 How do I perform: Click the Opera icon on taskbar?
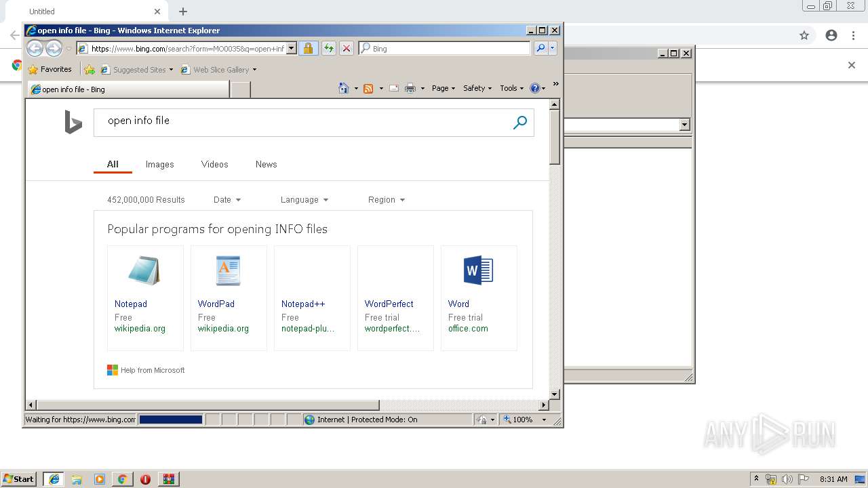(x=145, y=479)
